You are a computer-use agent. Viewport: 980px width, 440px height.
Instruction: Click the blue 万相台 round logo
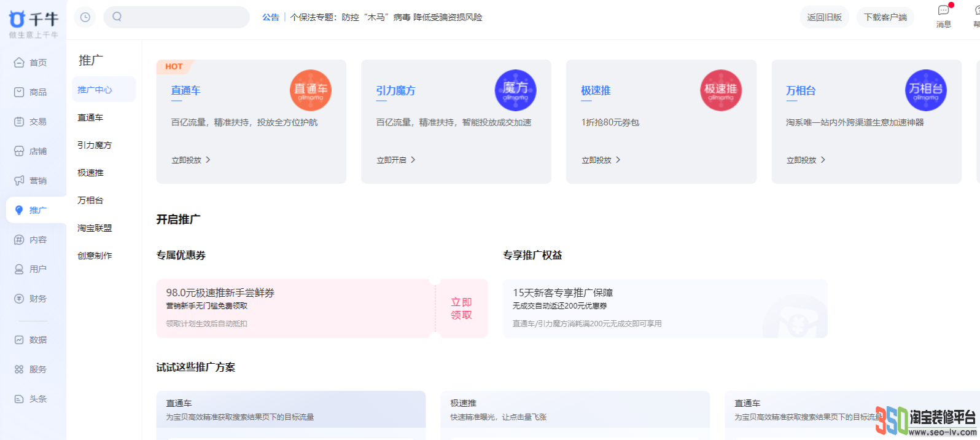click(926, 90)
